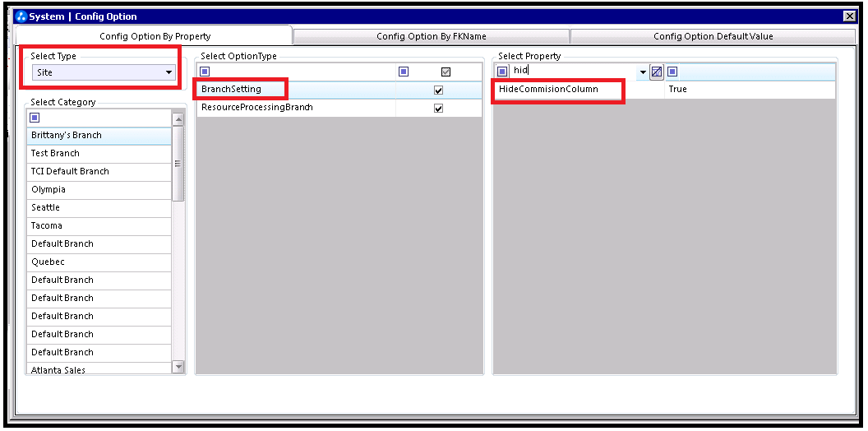Click the application logo in the title bar

tap(21, 16)
